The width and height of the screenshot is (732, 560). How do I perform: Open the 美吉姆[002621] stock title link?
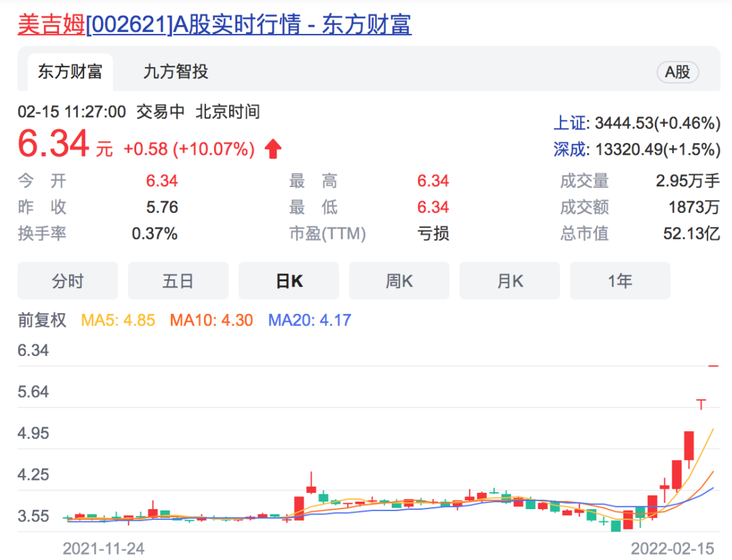click(x=214, y=25)
